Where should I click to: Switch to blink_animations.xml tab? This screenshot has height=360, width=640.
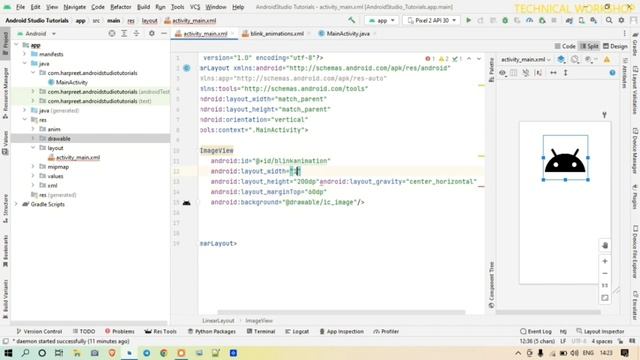pyautogui.click(x=277, y=34)
